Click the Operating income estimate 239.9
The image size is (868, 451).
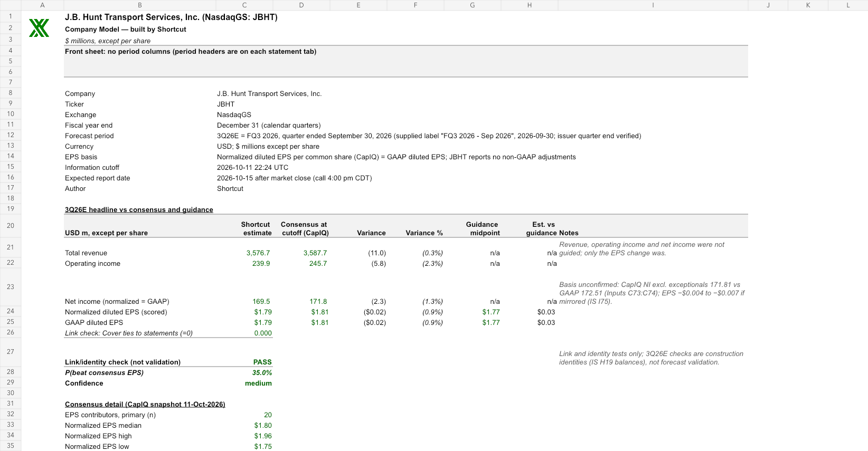click(261, 264)
